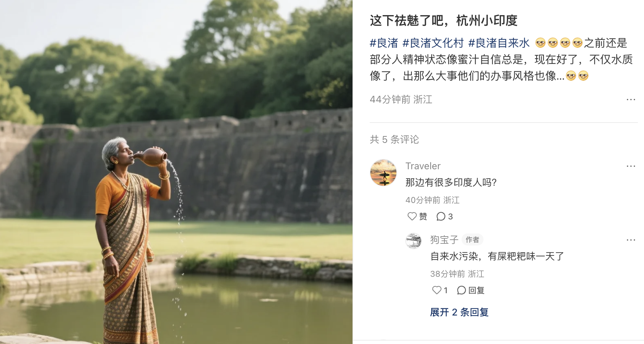Click the 共 5 条评论 comments header
Image resolution: width=644 pixels, height=344 pixels.
point(394,139)
